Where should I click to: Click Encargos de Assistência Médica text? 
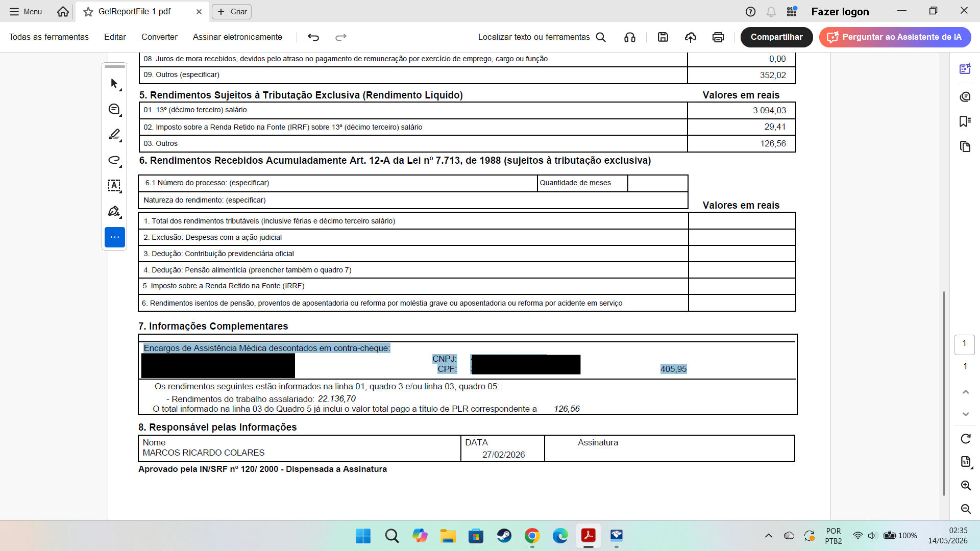pos(266,348)
